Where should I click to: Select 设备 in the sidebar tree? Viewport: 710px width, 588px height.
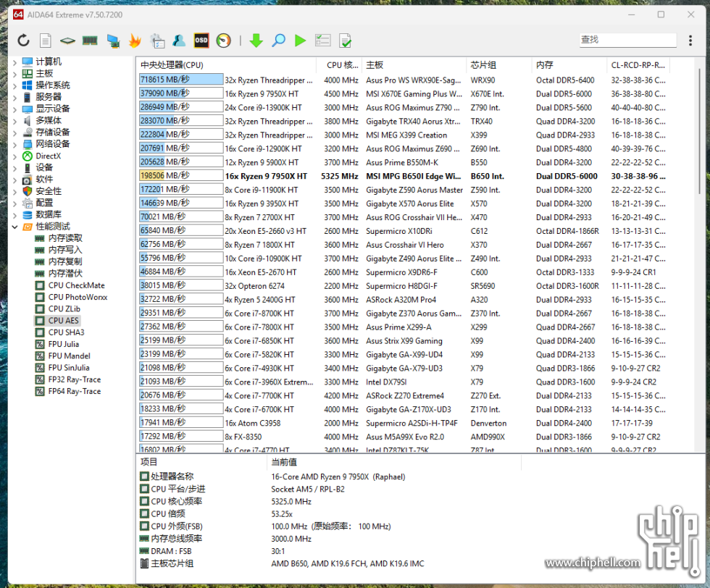[44, 168]
